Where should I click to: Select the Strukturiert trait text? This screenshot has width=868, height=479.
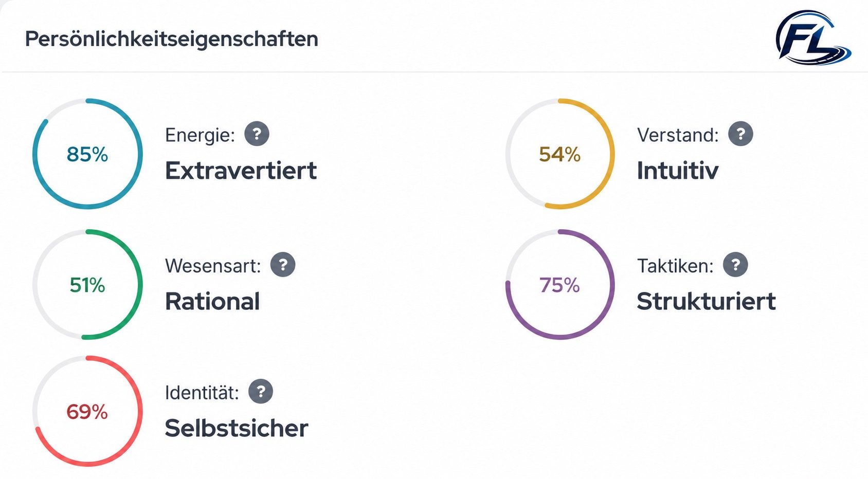pyautogui.click(x=706, y=301)
